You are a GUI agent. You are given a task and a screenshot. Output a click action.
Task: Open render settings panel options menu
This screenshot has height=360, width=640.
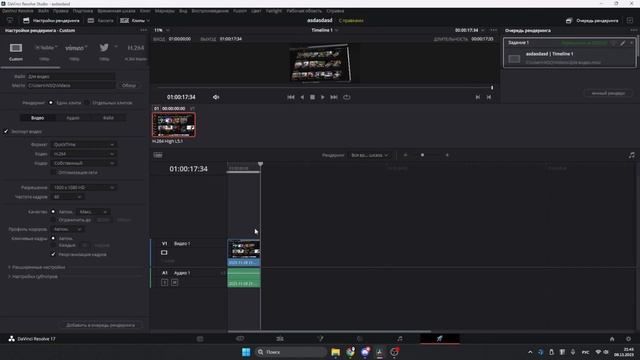[143, 30]
